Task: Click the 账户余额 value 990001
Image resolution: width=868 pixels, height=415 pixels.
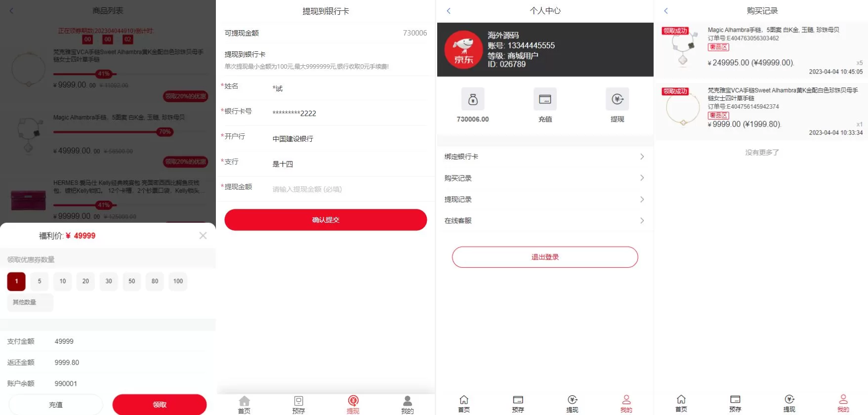Action: (66, 384)
